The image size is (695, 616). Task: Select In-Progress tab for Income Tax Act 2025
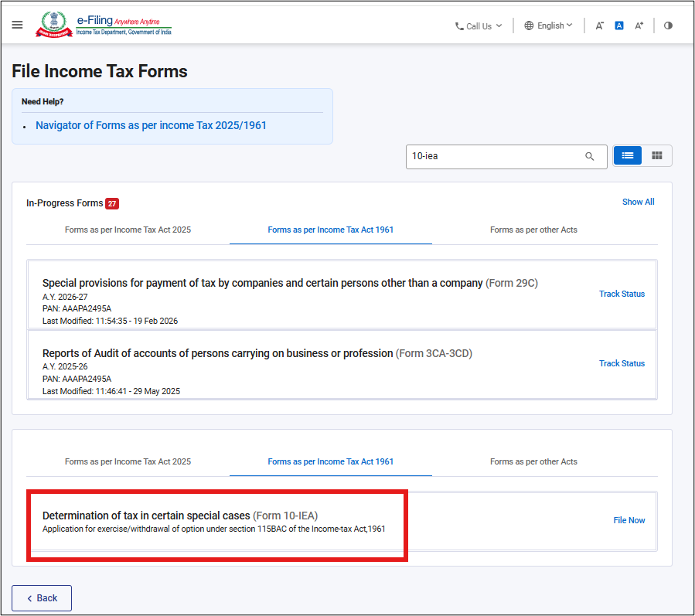click(x=128, y=230)
